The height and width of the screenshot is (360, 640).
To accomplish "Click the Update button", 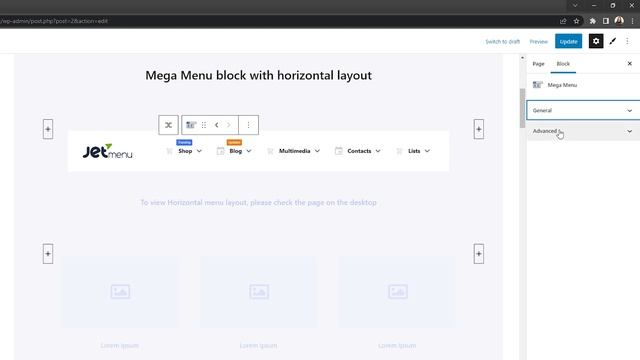I will (568, 41).
